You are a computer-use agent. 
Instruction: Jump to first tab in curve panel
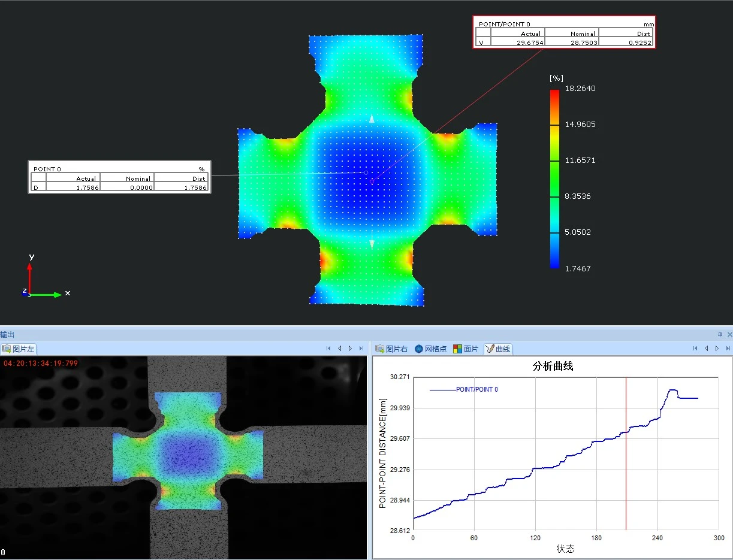pyautogui.click(x=695, y=348)
